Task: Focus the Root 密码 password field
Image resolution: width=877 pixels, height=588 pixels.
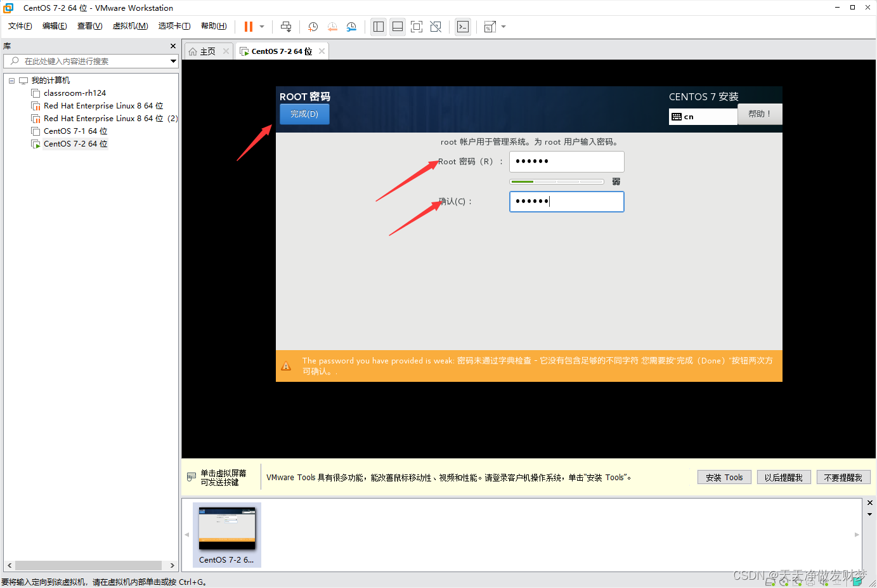Action: coord(567,162)
